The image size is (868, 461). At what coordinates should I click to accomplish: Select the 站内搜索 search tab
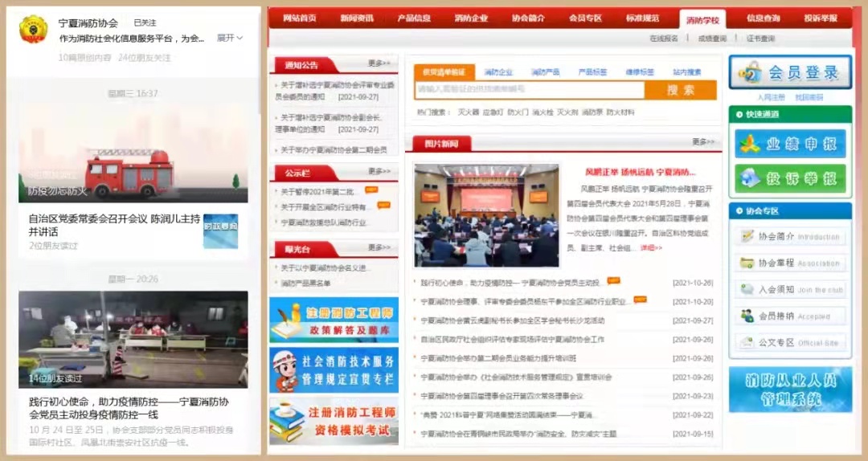pos(687,72)
